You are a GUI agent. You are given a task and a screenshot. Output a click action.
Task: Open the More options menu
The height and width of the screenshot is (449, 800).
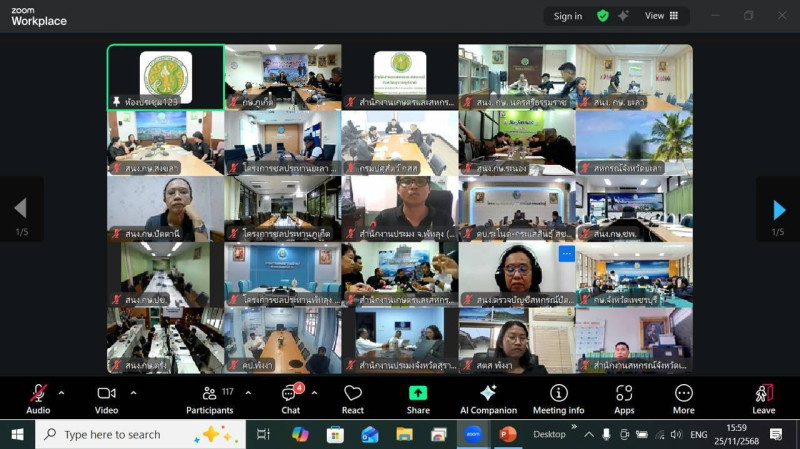point(684,398)
